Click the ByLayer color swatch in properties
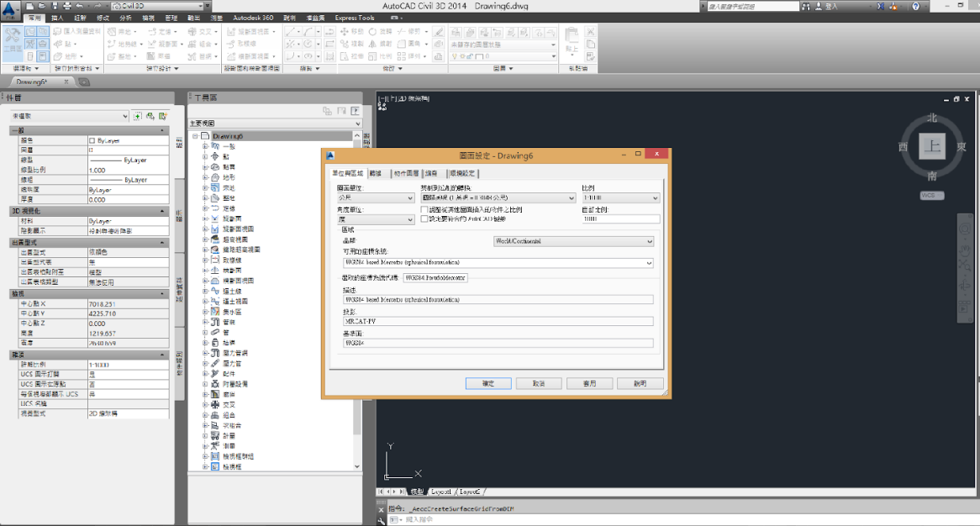The image size is (980, 526). tap(92, 140)
